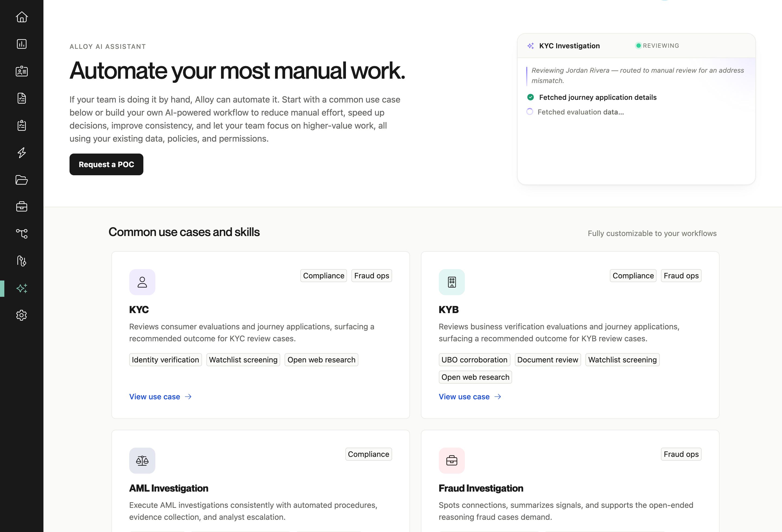The image size is (782, 532).
Task: Open the analytics bar chart sidebar icon
Action: pos(21,44)
